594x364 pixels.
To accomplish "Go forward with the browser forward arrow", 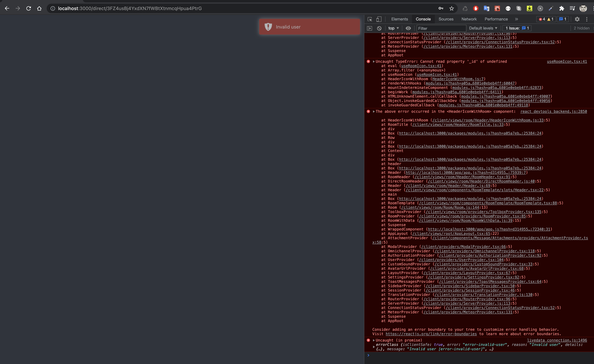I will pos(18,8).
